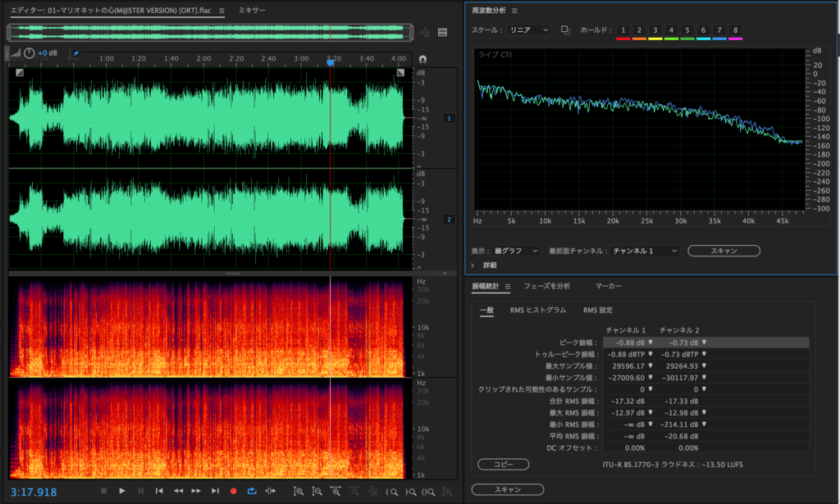The width and height of the screenshot is (840, 504).
Task: Click the コピー button
Action: click(x=503, y=465)
